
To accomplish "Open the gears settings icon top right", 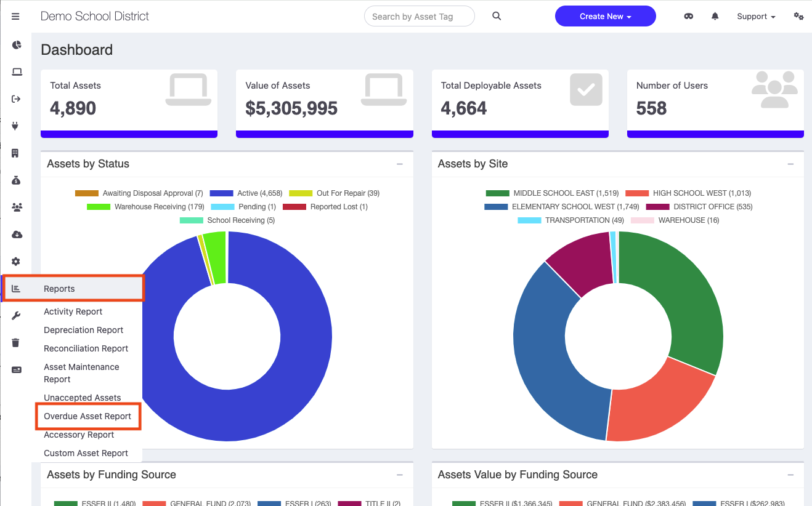I will point(798,17).
